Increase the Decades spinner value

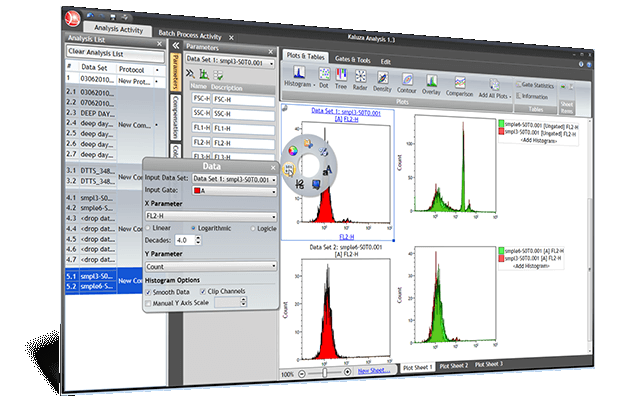[x=198, y=238]
